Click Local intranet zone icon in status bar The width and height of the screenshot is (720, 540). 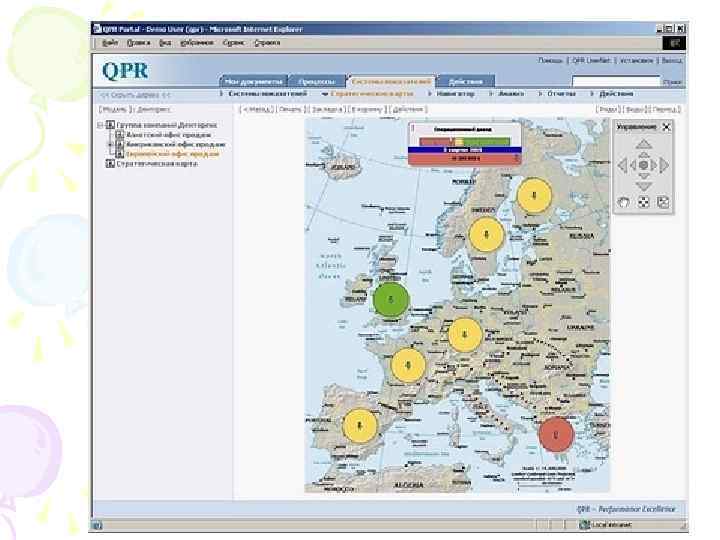pyautogui.click(x=584, y=525)
